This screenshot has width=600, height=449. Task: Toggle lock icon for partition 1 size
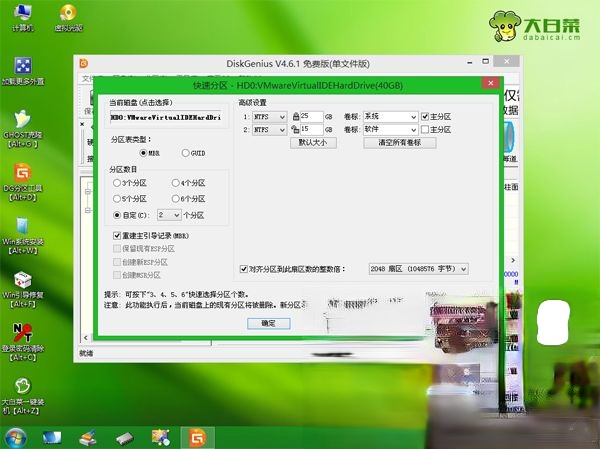point(295,116)
